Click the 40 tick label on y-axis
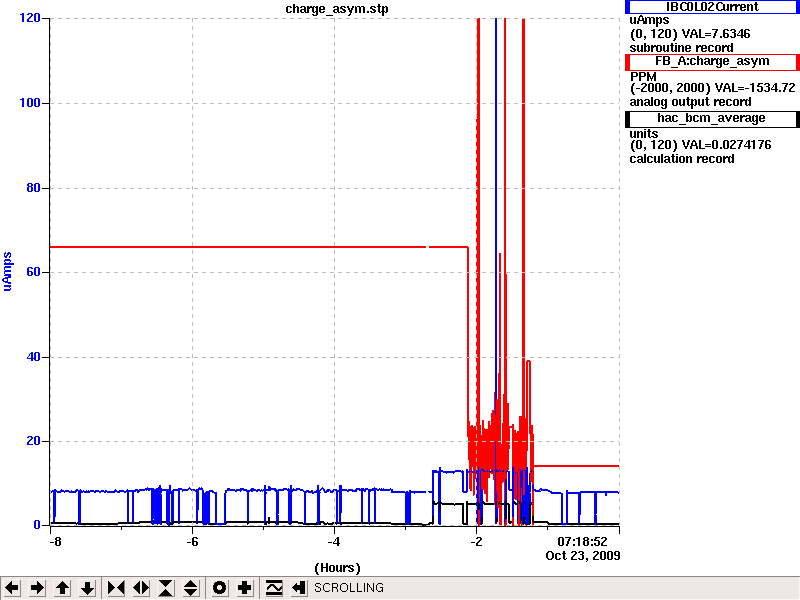The image size is (800, 600). (x=33, y=357)
